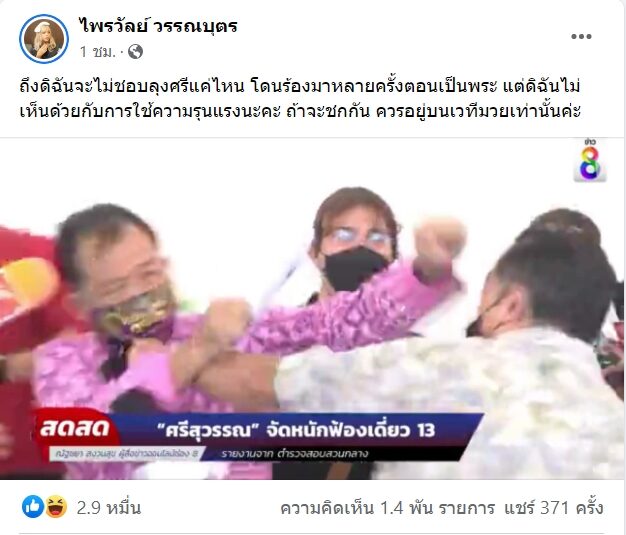This screenshot has width=626, height=535.
Task: Click the ศรีสุวรรณ headline banner in video
Action: (x=296, y=430)
